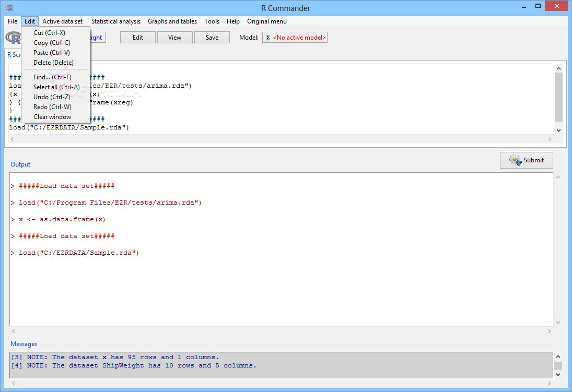This screenshot has width=572, height=392.
Task: Open the Help menu
Action: click(x=233, y=21)
